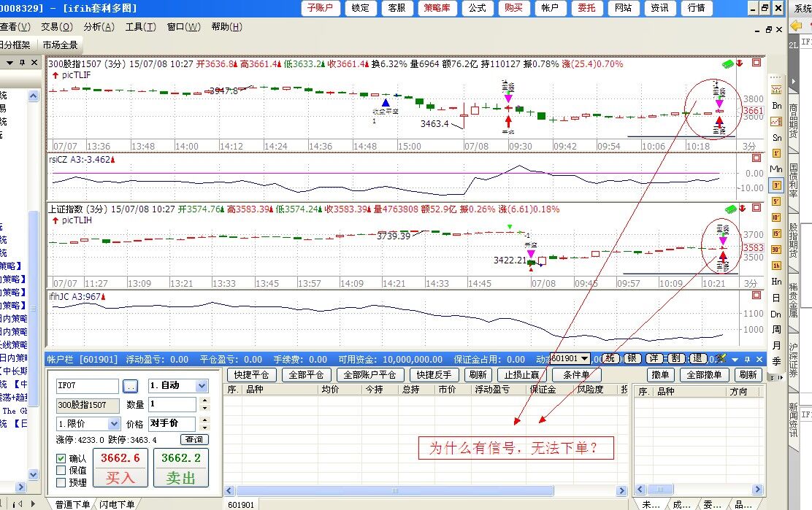The height and width of the screenshot is (510, 812).
Task: Open contract browse button next to IF07
Action: tap(129, 386)
